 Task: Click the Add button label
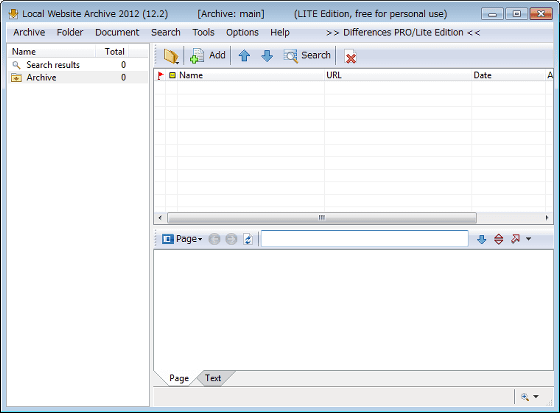(217, 55)
